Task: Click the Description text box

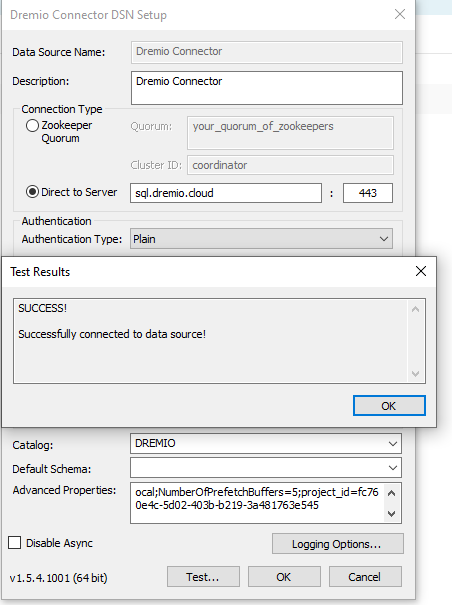Action: coord(267,88)
